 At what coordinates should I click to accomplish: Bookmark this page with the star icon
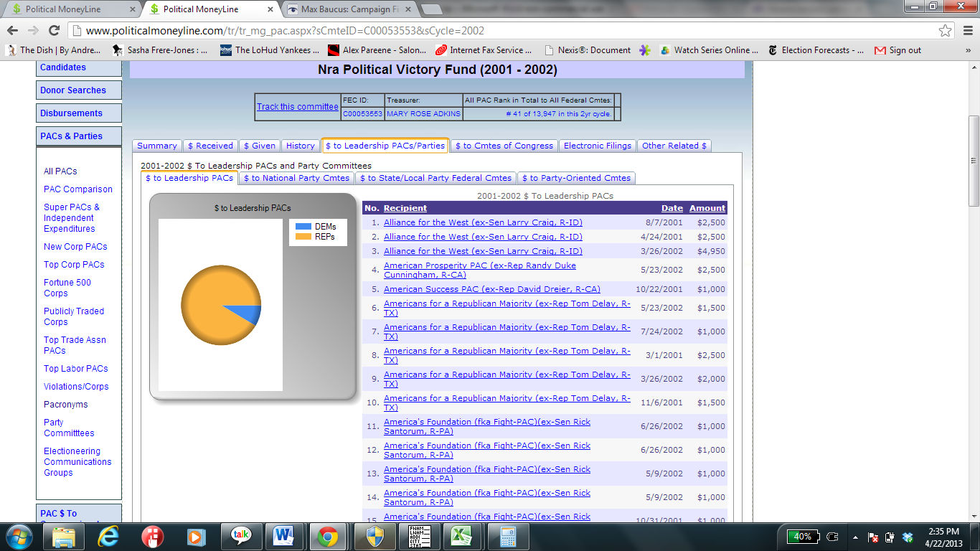946,30
